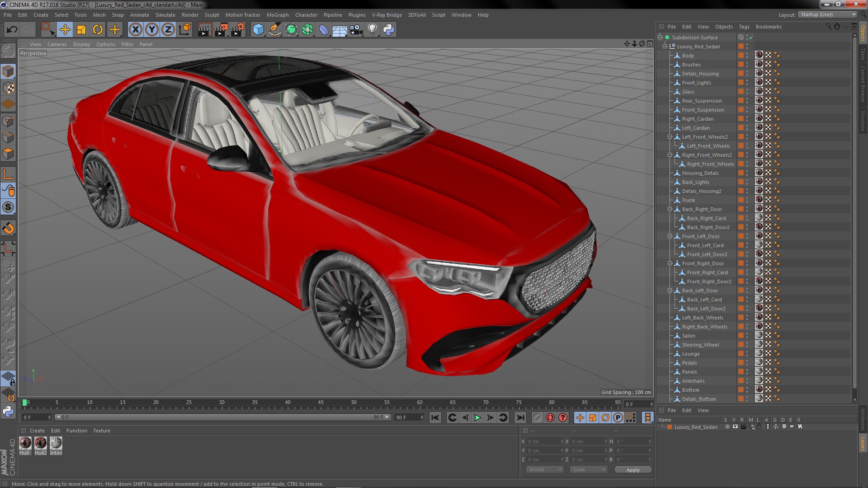Collapse the Left_Front_Wheels2 group
This screenshot has height=488, width=868.
pyautogui.click(x=670, y=137)
